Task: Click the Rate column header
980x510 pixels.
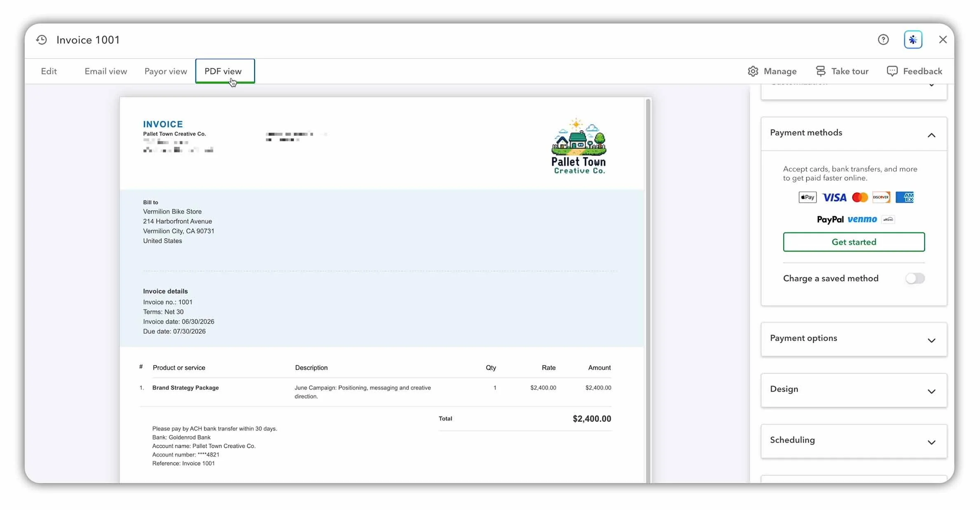Action: (x=548, y=367)
